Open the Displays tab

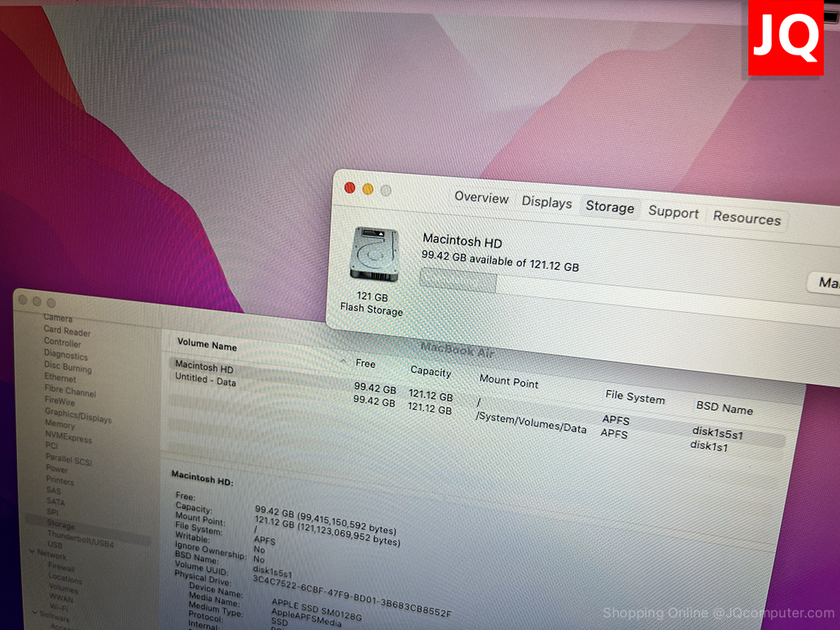coord(547,202)
